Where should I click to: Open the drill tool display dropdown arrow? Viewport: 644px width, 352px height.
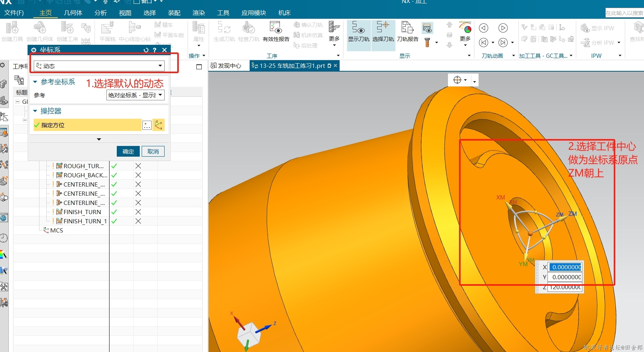(436, 43)
